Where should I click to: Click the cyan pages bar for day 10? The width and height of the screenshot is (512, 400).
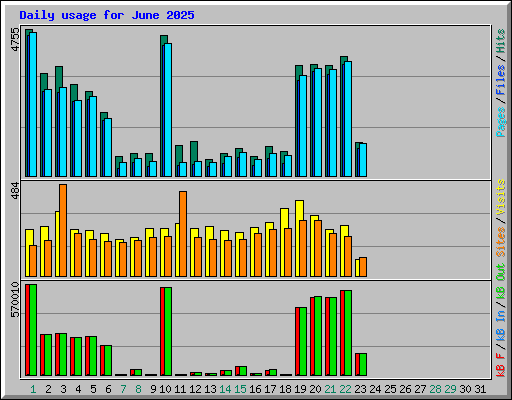pyautogui.click(x=168, y=110)
